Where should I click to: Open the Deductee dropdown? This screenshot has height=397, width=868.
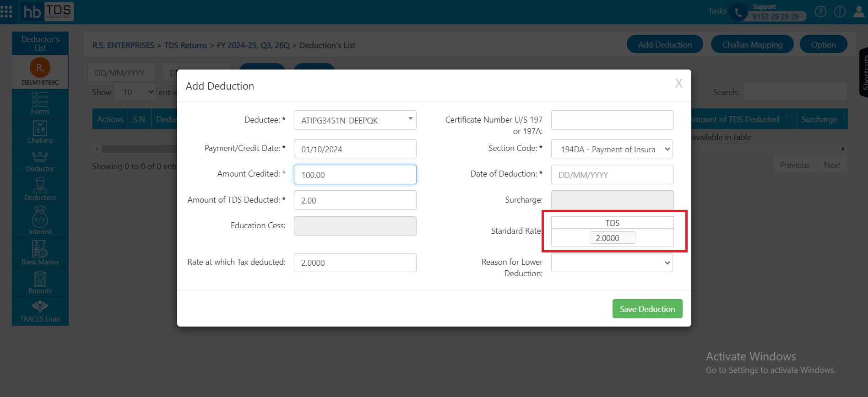pyautogui.click(x=355, y=120)
